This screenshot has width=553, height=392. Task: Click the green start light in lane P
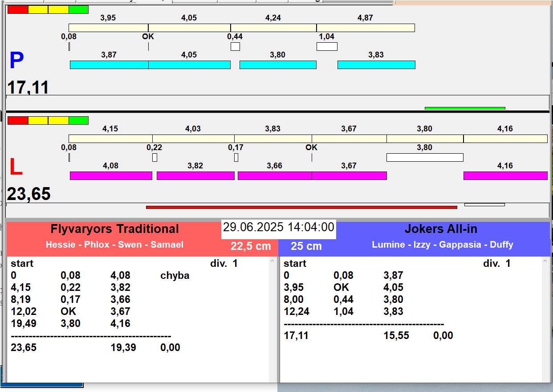click(x=79, y=9)
